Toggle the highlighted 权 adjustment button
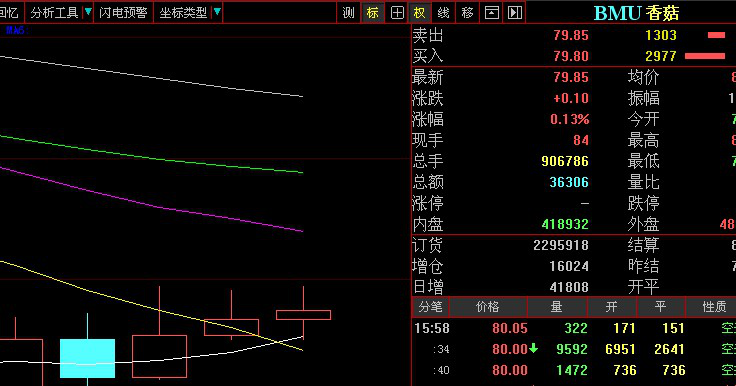This screenshot has width=736, height=386. pos(420,12)
